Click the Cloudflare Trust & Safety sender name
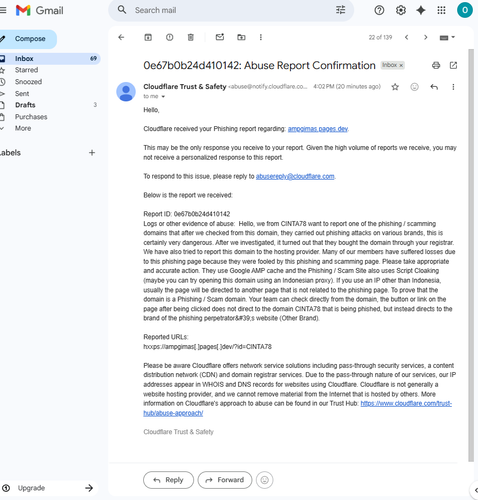Viewport: 478px width, 500px height. [185, 87]
